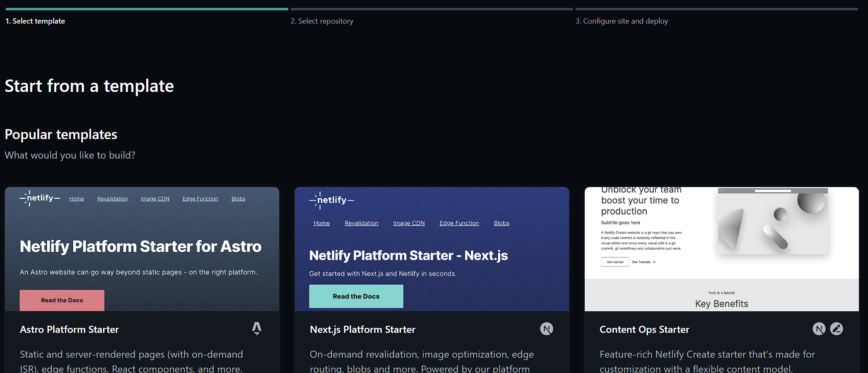868x373 pixels.
Task: Click the What would you like to build text
Action: point(70,155)
